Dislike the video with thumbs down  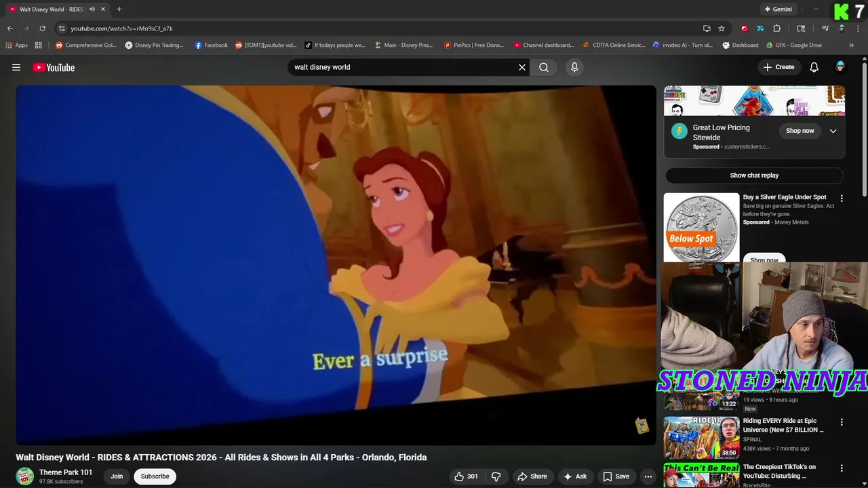point(496,476)
